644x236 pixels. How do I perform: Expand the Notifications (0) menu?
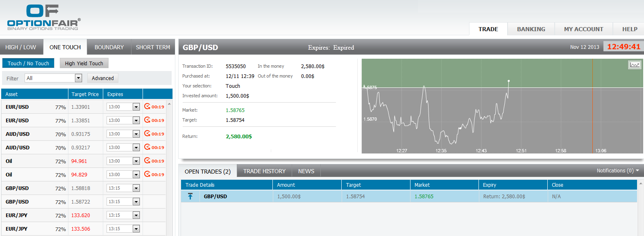point(617,171)
